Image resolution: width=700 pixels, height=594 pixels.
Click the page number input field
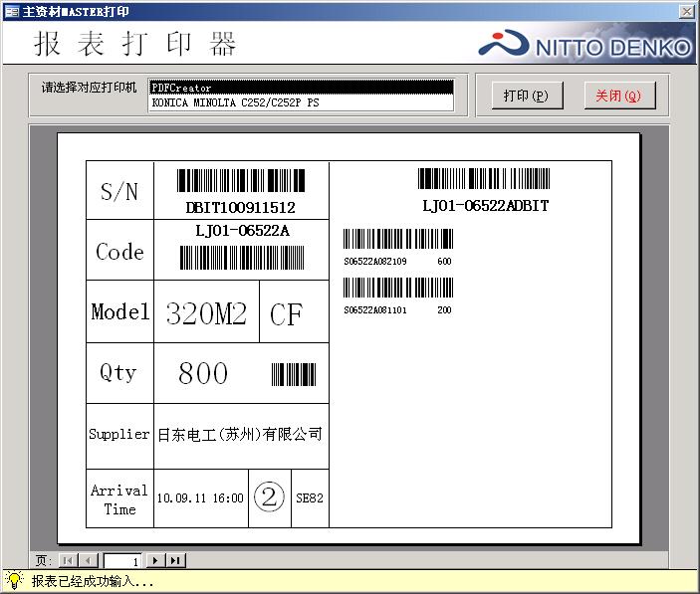click(x=122, y=561)
